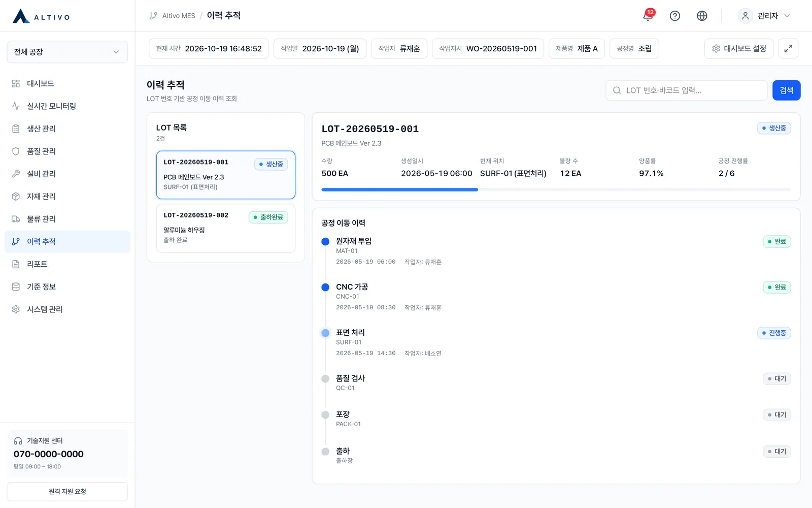Viewport: 812px width, 508px height.
Task: Click the dashboard grid icon in sidebar
Action: coord(16,83)
